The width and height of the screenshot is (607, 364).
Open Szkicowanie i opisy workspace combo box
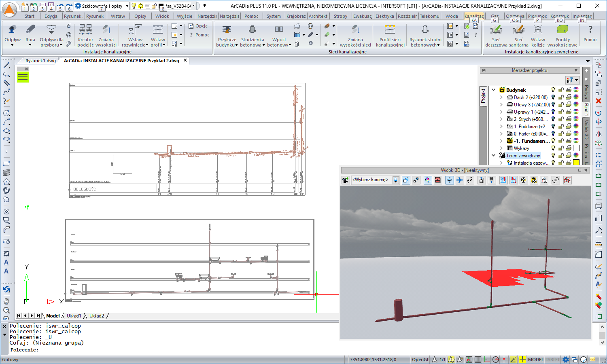102,6
